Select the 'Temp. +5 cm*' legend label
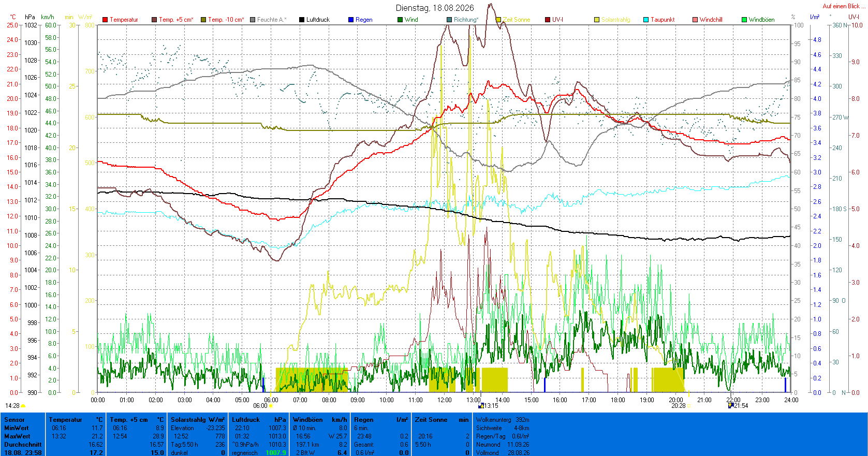This screenshot has height=456, width=868. point(176,20)
